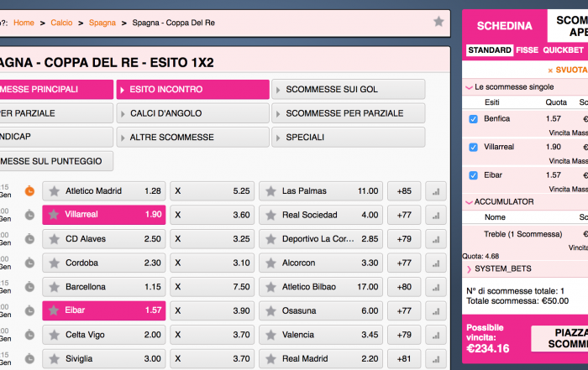Screen dimensions: 588x370
Task: Open the SCOMMESSE PER PARZIALE right-column button
Action: [x=349, y=113]
